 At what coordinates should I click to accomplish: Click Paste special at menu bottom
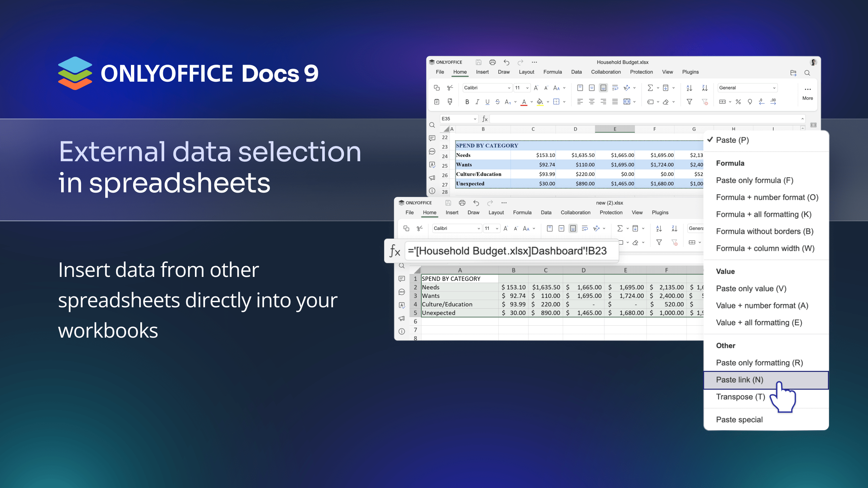click(x=739, y=420)
